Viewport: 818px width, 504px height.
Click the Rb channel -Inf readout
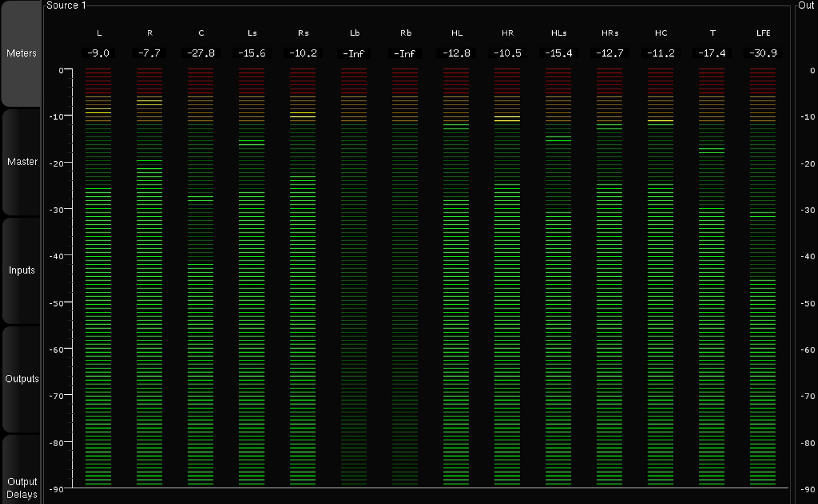point(405,54)
